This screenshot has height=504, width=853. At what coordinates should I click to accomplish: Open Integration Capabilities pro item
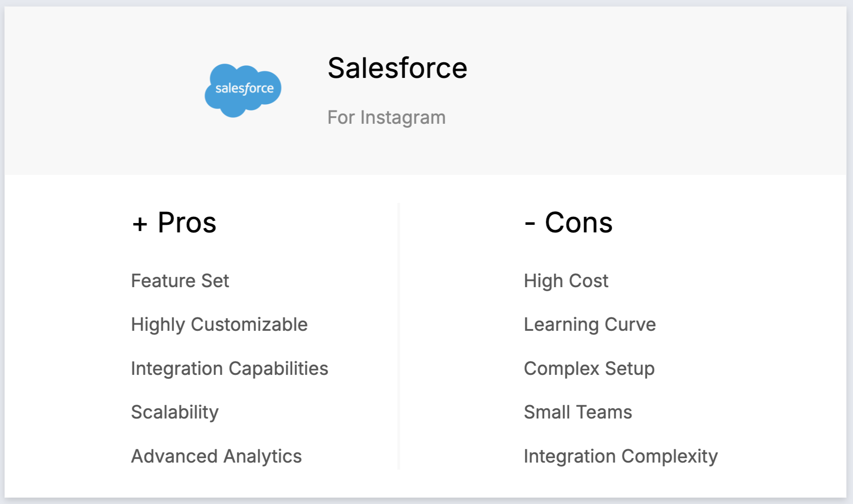[x=229, y=369]
